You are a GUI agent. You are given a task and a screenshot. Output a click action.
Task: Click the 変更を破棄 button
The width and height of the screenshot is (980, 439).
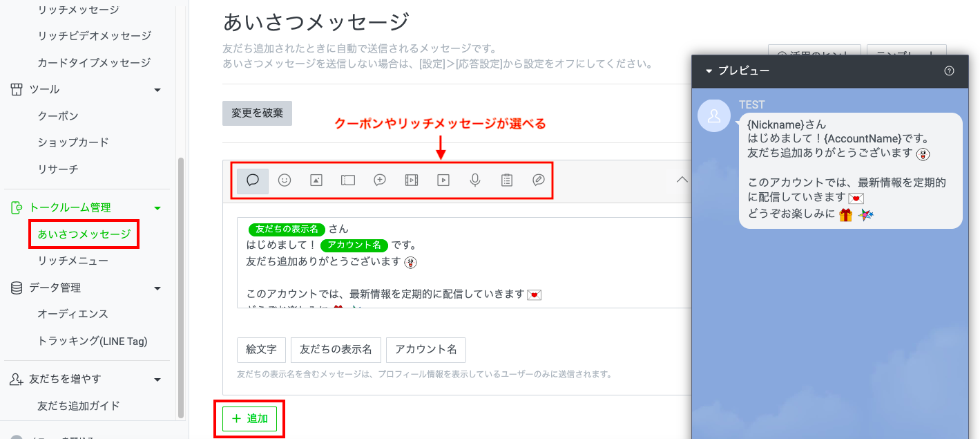tap(257, 113)
